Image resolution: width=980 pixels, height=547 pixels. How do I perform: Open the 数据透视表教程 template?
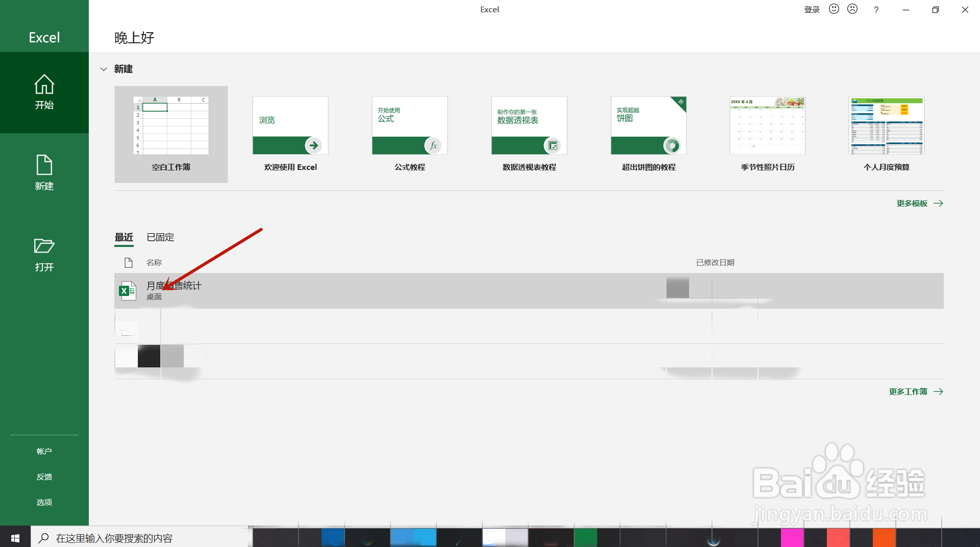[x=529, y=134]
